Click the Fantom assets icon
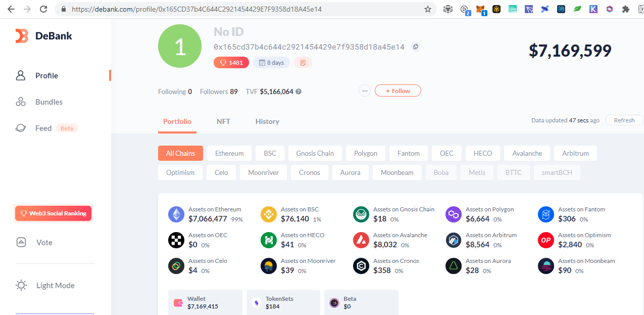 (546, 214)
